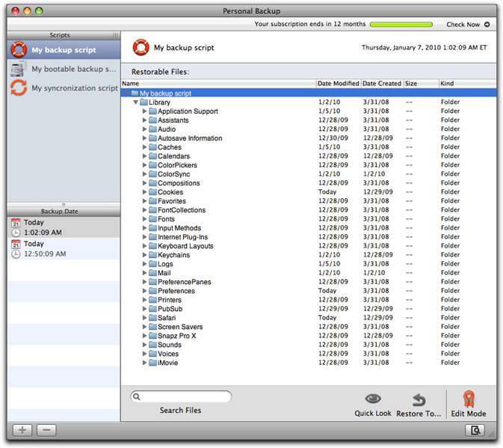The height and width of the screenshot is (448, 503).
Task: Switch to Edit Mode lifebuoy icon
Action: pyautogui.click(x=469, y=399)
